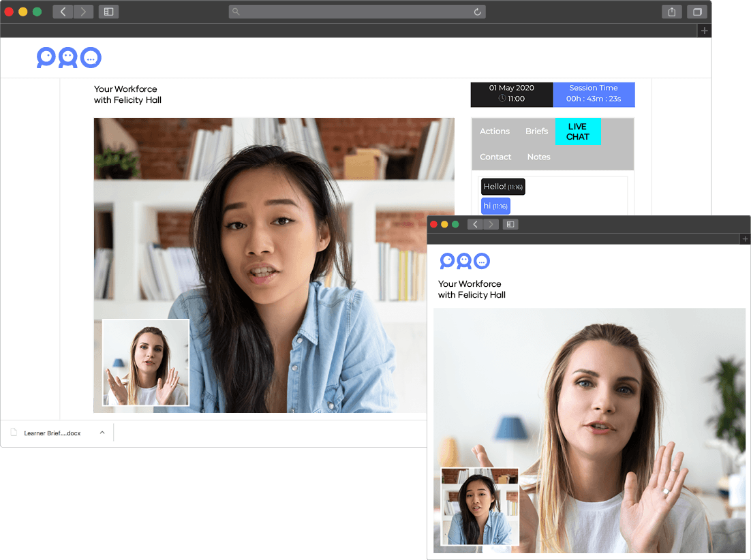Click the chat bubbles logo in main window
The width and height of the screenshot is (751, 560).
click(x=69, y=57)
